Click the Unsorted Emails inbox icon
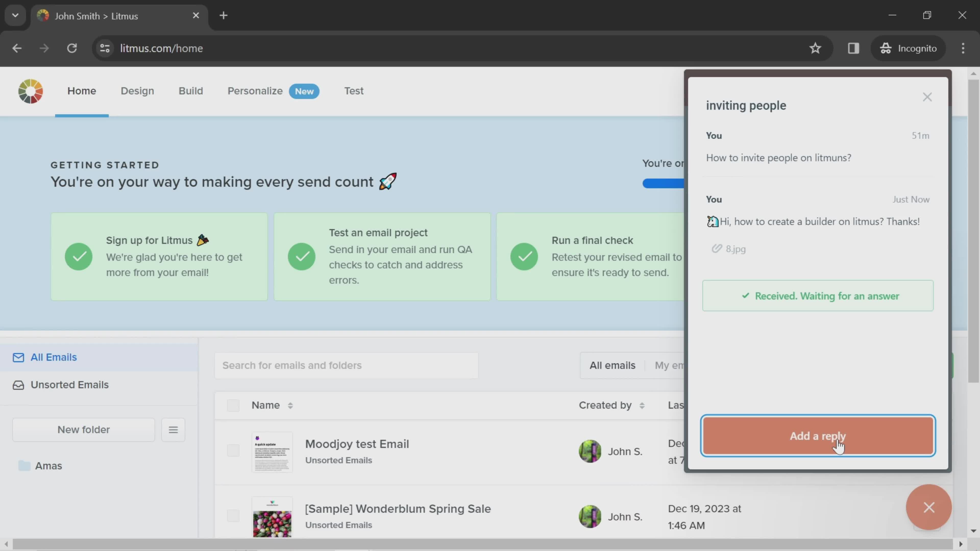 tap(18, 385)
